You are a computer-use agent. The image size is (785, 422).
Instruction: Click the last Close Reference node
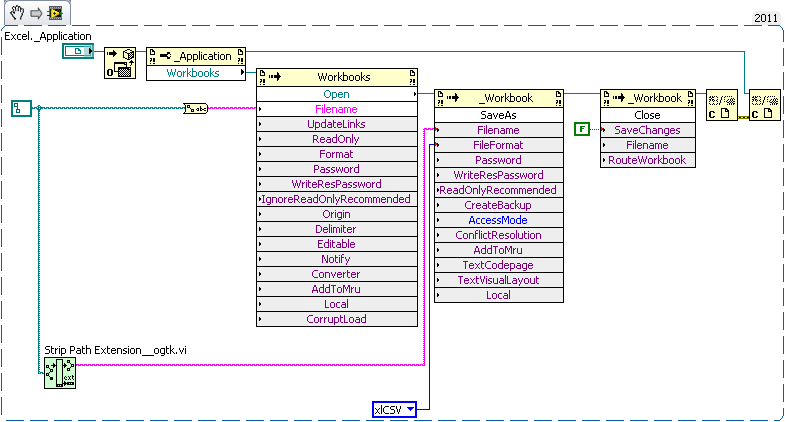click(764, 105)
